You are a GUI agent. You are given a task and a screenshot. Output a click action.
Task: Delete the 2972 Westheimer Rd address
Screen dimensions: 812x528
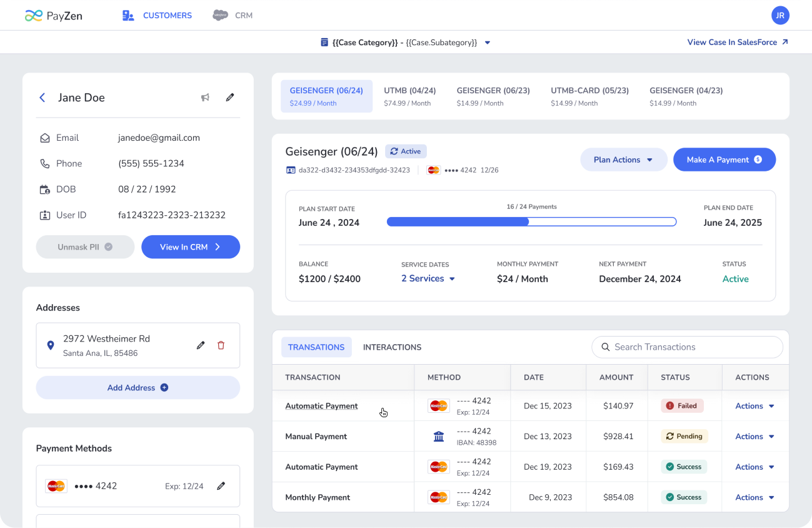pyautogui.click(x=221, y=345)
